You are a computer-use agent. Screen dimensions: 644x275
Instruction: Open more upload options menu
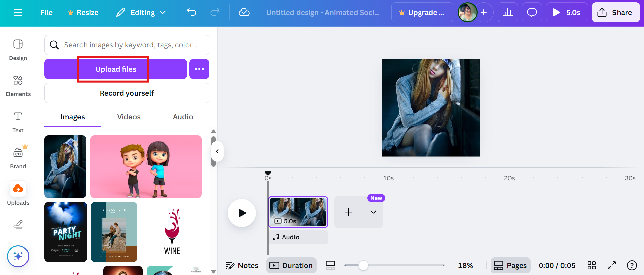(199, 69)
